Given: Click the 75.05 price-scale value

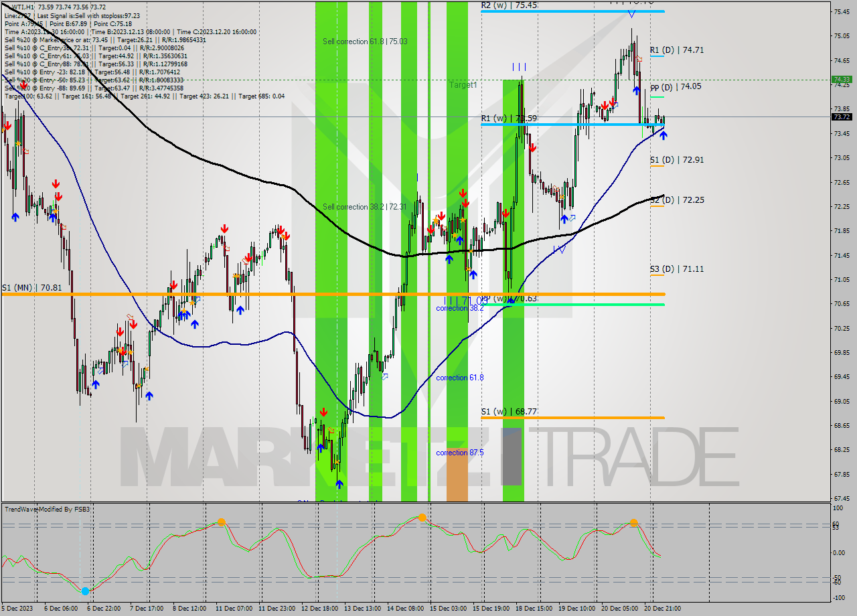Looking at the screenshot, I should click(x=842, y=35).
